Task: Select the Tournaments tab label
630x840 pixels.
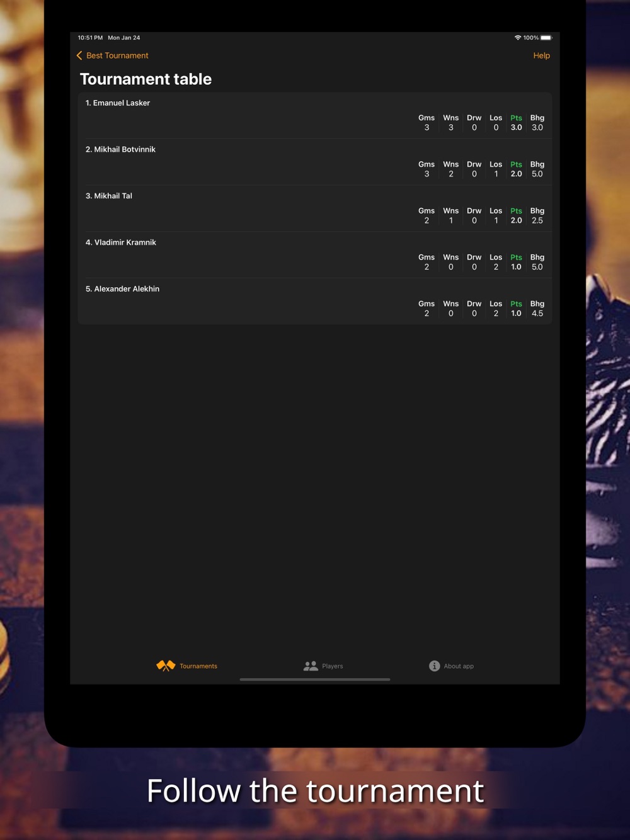Action: coord(198,666)
